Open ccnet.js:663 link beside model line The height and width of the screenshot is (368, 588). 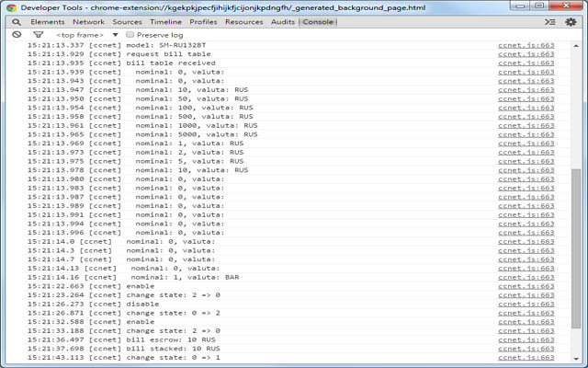coord(526,45)
